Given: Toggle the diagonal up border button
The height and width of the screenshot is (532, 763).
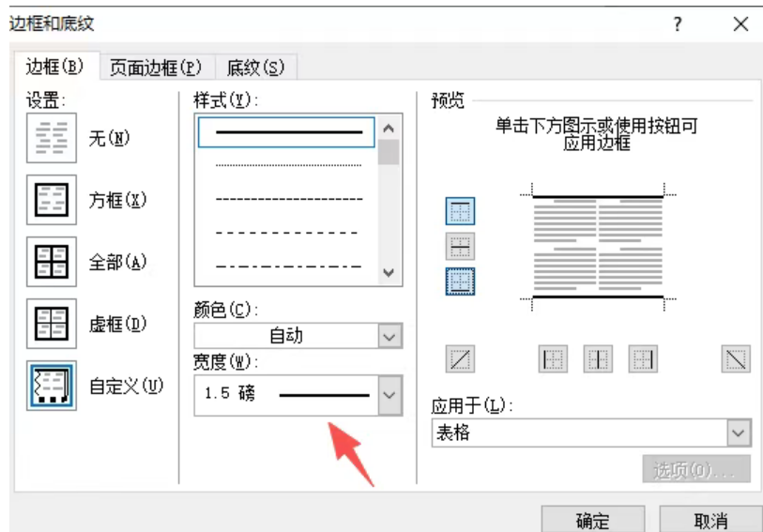Looking at the screenshot, I should (460, 359).
